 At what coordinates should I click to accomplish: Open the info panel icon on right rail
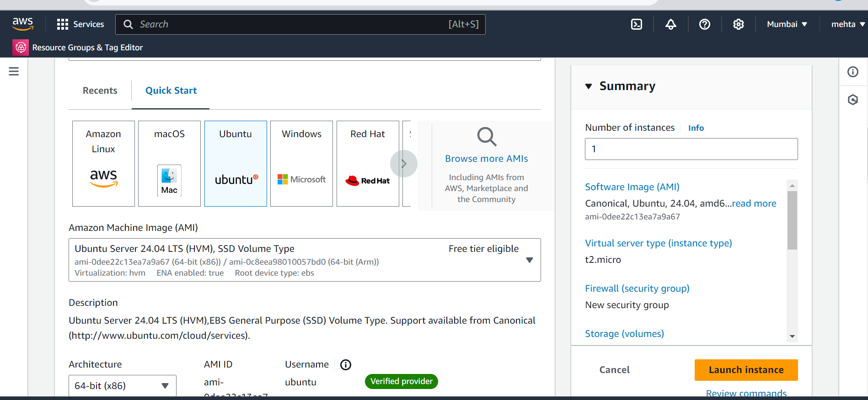(853, 72)
